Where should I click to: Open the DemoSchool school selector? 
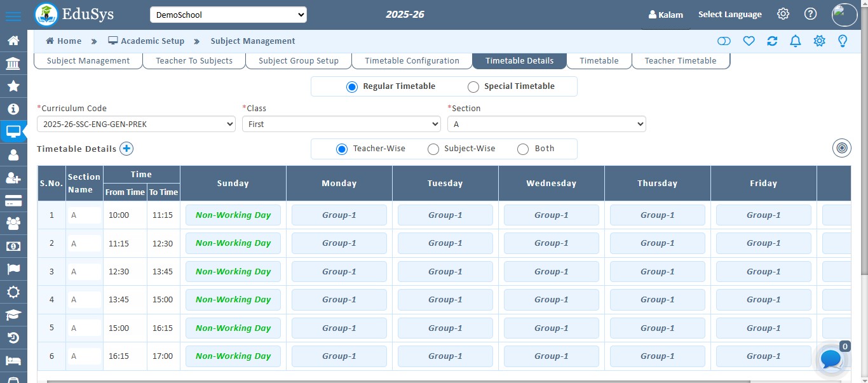click(x=228, y=14)
